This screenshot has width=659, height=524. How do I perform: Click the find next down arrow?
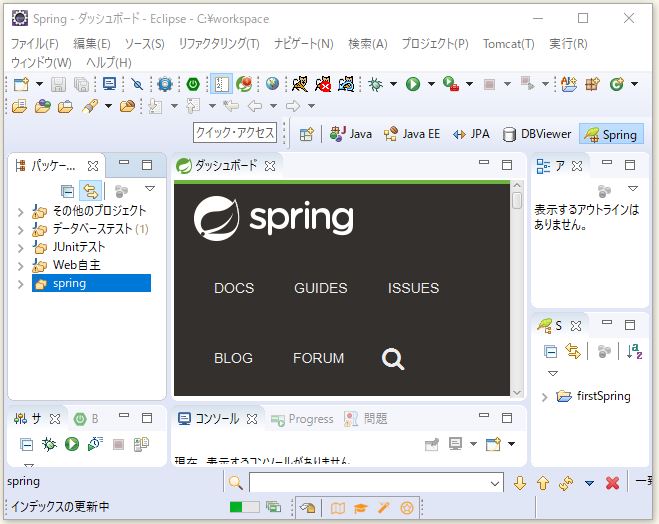tap(520, 483)
